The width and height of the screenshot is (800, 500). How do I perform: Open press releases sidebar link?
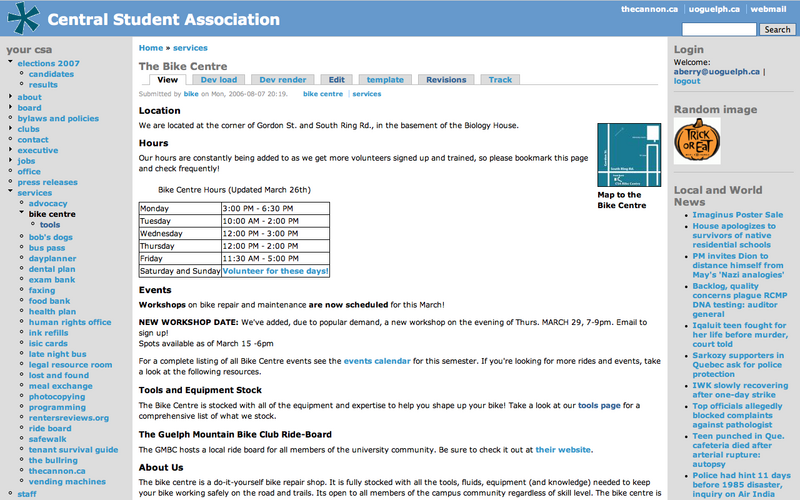click(47, 182)
